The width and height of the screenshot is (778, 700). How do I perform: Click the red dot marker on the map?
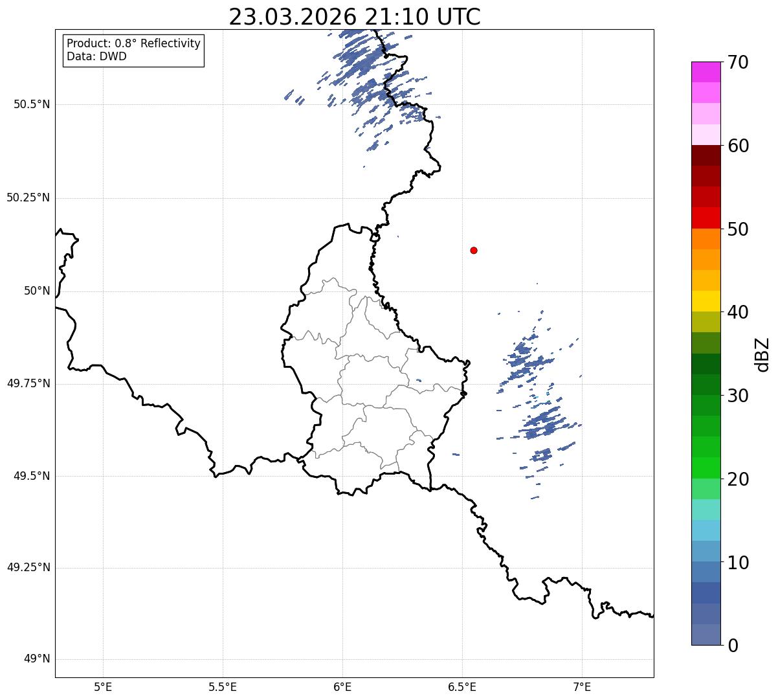(x=474, y=250)
